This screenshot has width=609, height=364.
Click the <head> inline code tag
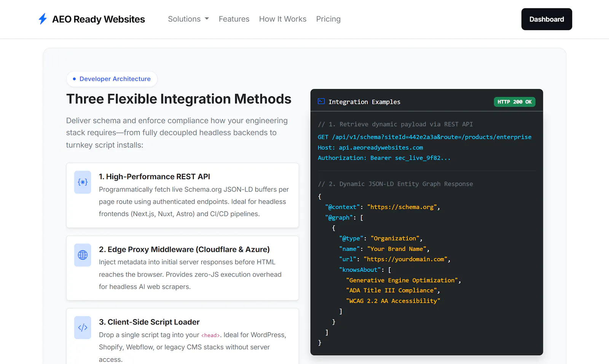[210, 335]
